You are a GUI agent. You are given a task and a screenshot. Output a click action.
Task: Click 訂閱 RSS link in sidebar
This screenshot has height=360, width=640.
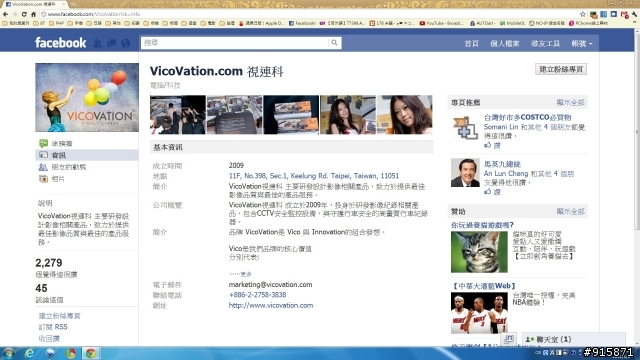[x=53, y=327]
